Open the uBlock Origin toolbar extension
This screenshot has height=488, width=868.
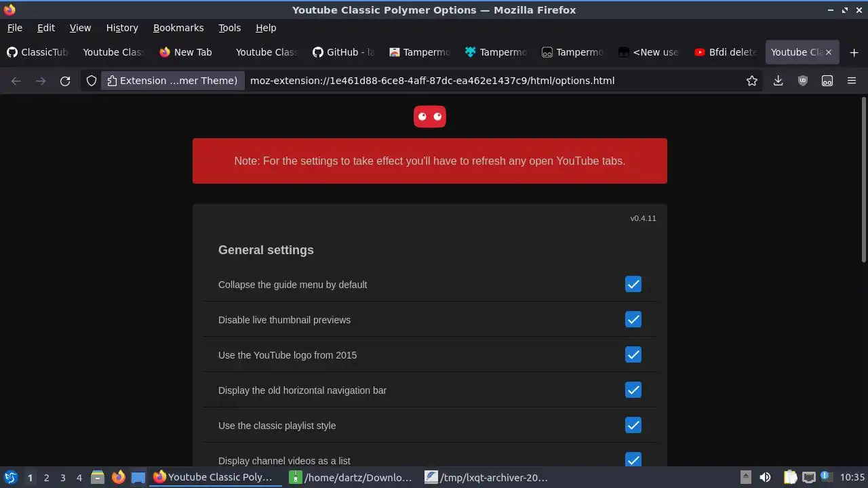coord(803,81)
